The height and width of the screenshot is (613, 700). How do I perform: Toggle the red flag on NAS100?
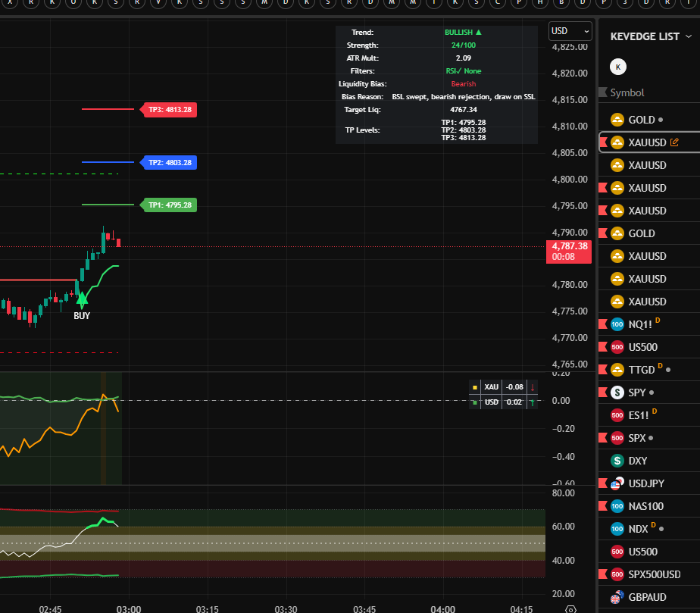tap(603, 506)
